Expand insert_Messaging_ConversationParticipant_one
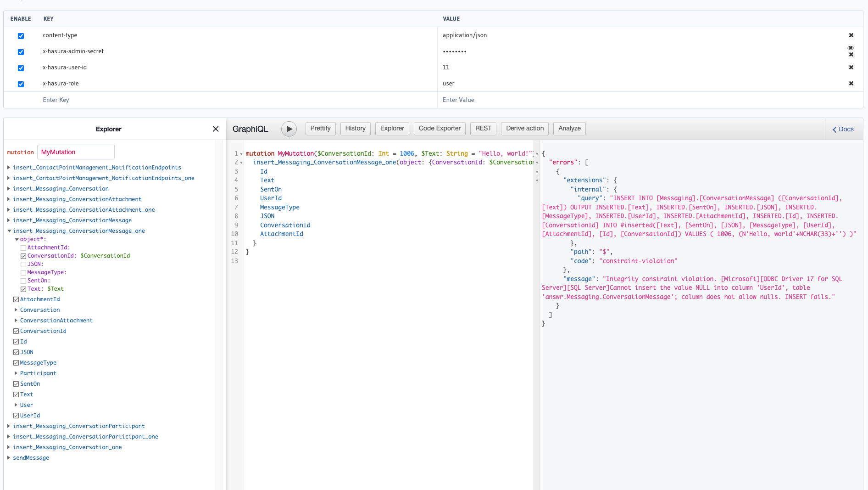 [9, 437]
